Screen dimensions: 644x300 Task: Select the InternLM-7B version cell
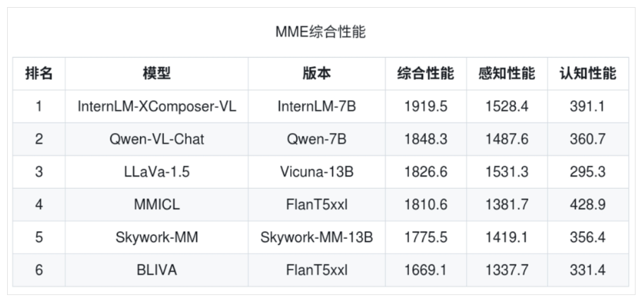click(317, 106)
